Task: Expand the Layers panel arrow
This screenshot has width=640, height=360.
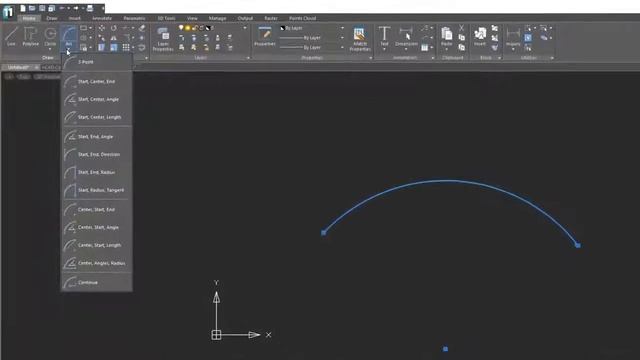Action: [x=248, y=58]
